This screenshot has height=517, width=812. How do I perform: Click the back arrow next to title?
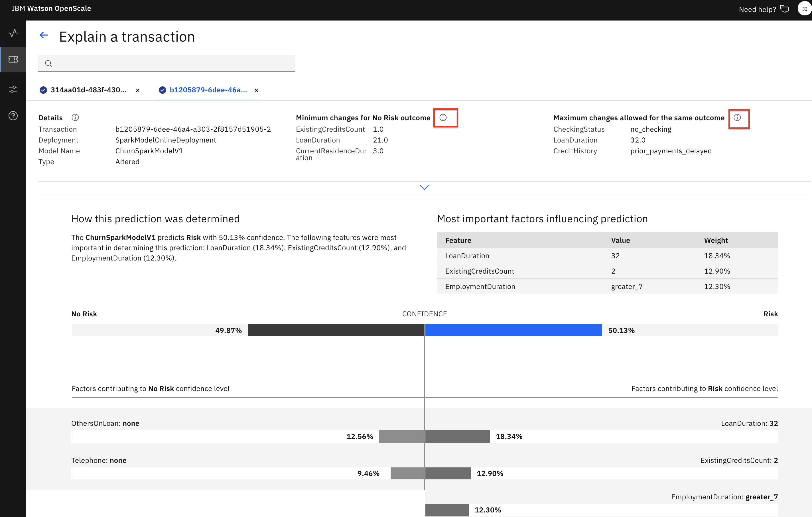pyautogui.click(x=44, y=35)
